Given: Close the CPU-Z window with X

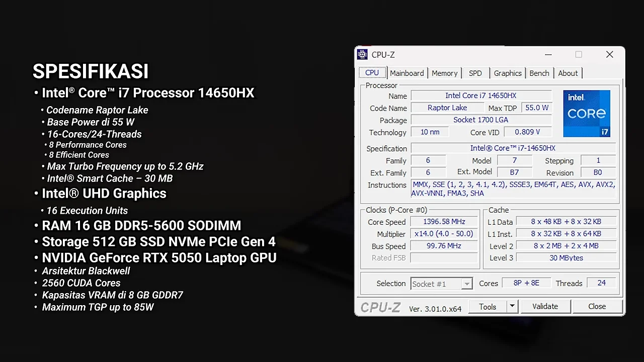Looking at the screenshot, I should (x=609, y=55).
